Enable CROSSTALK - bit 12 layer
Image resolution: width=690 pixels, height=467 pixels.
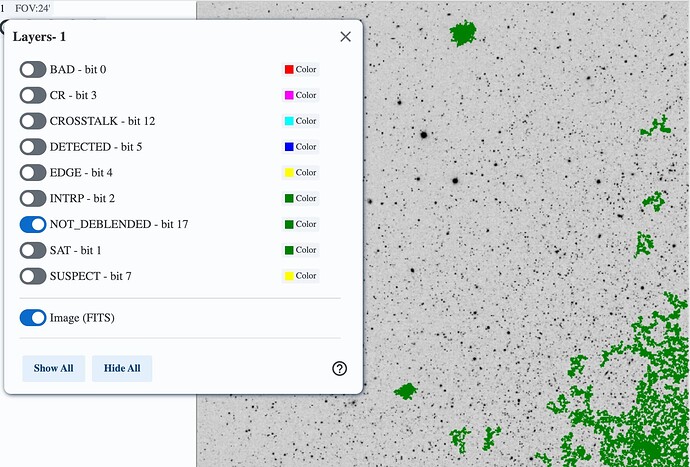[33, 121]
